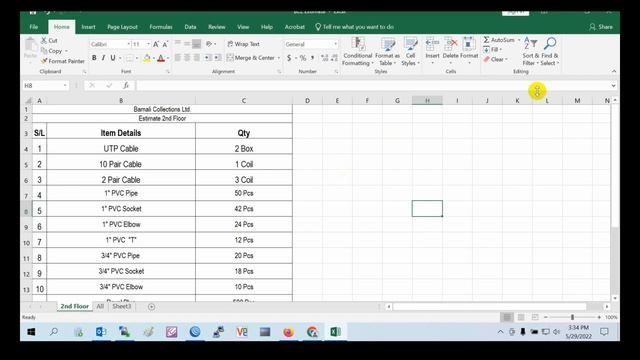Click the Clear eraser button

point(495,60)
